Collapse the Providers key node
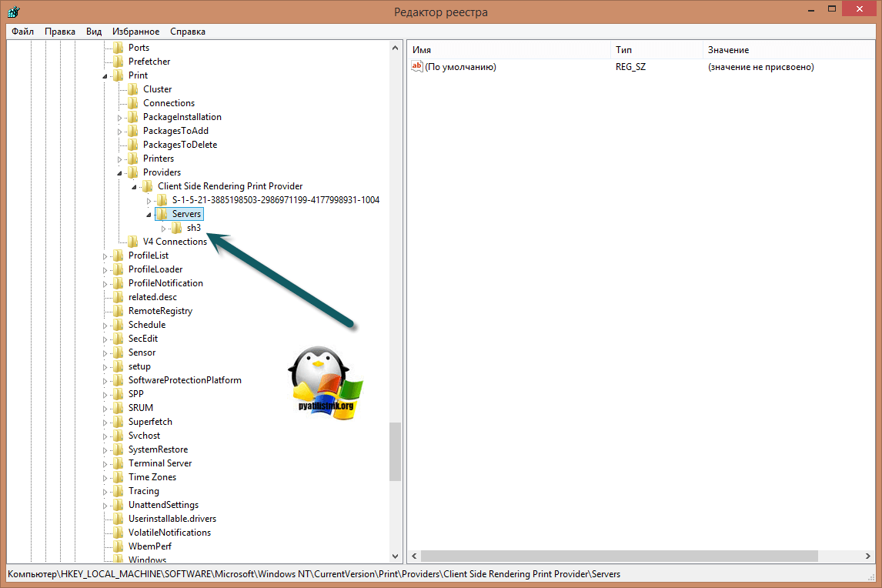Image resolution: width=882 pixels, height=588 pixels. (120, 173)
